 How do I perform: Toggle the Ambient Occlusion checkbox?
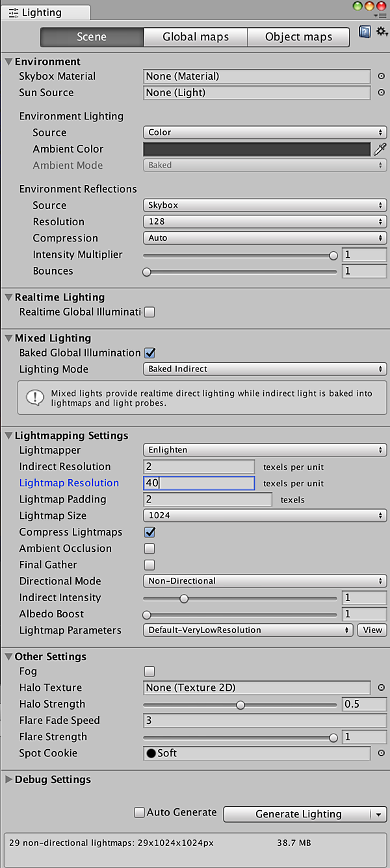149,549
